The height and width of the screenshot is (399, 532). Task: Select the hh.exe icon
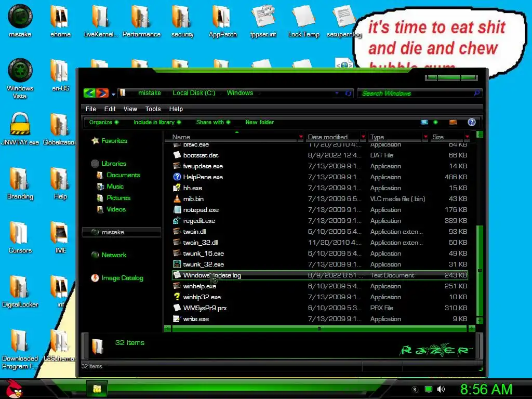(x=177, y=188)
